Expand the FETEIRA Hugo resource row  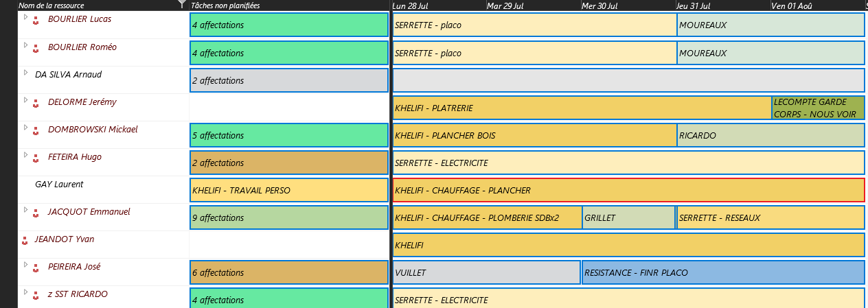coord(26,154)
